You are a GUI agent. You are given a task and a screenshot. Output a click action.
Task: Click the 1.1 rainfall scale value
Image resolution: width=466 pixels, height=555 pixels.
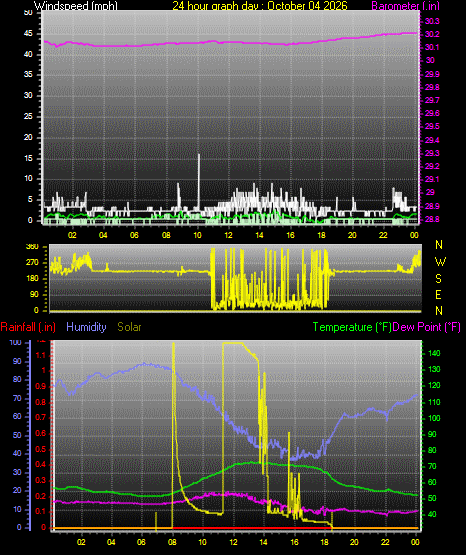point(41,355)
